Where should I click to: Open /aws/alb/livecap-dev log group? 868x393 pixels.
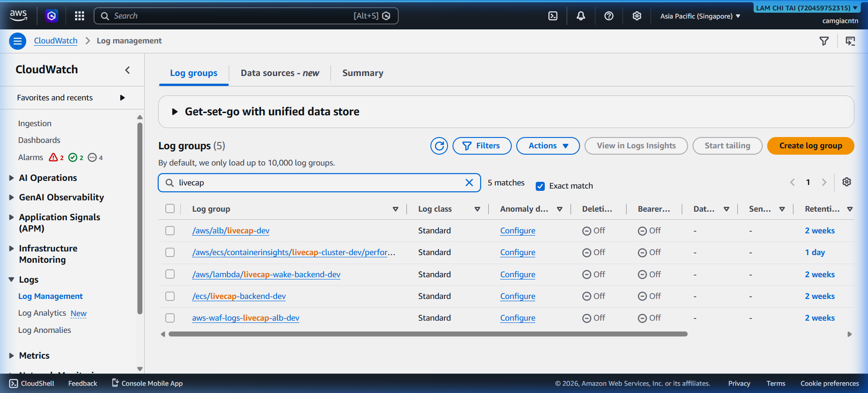[231, 231]
